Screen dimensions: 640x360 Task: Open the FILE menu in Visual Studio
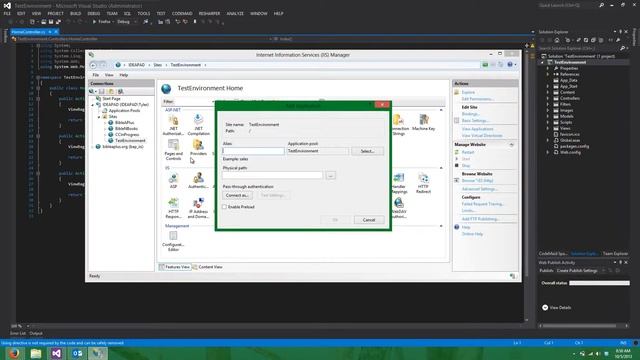pos(7,13)
